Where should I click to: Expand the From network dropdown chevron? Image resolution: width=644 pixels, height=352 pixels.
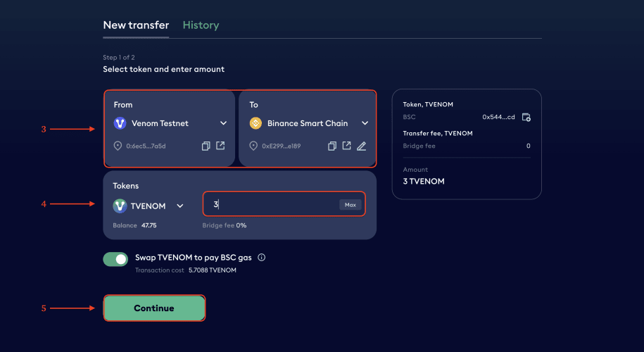point(223,123)
